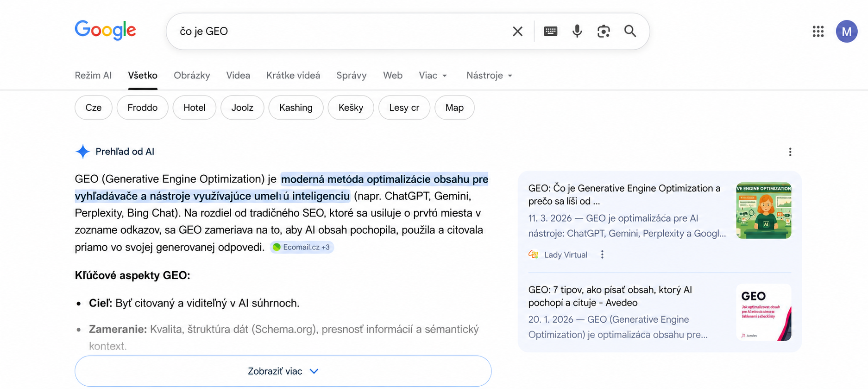The height and width of the screenshot is (389, 868).
Task: Click the magnifying glass search button
Action: pyautogui.click(x=630, y=31)
